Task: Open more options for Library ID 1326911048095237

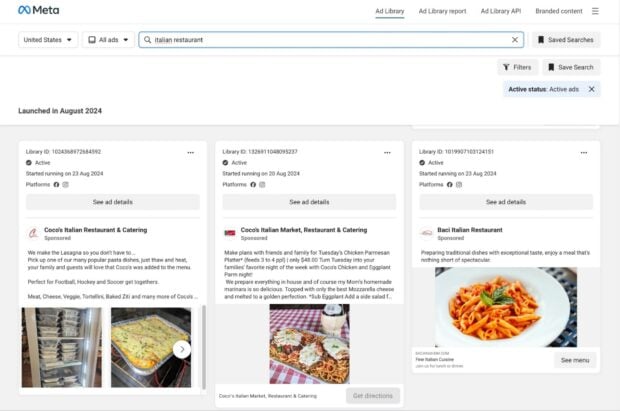Action: coord(387,153)
